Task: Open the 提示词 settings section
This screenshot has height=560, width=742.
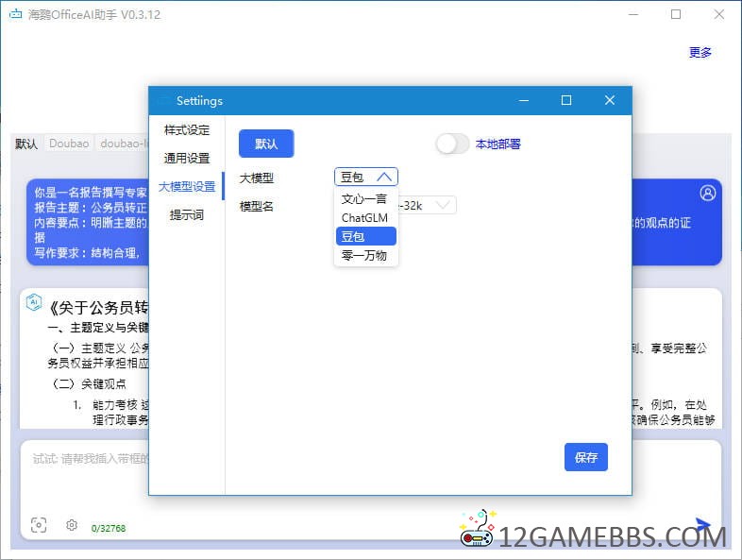Action: pyautogui.click(x=187, y=215)
